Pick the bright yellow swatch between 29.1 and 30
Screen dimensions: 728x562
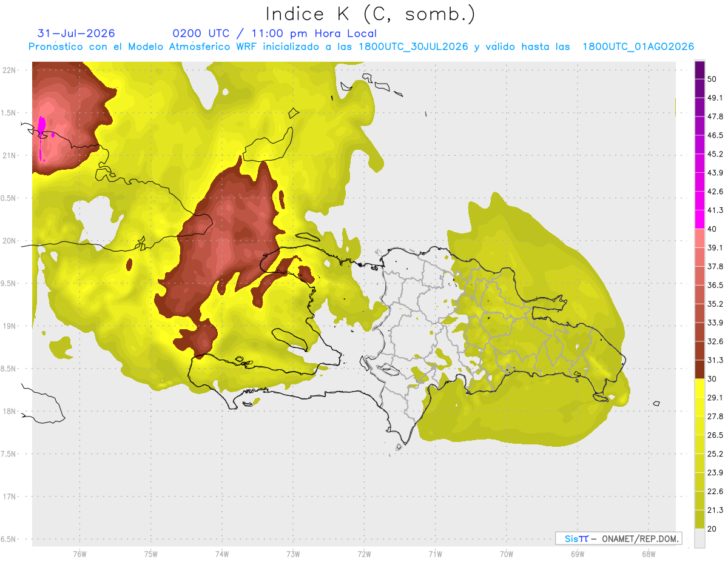pos(699,388)
